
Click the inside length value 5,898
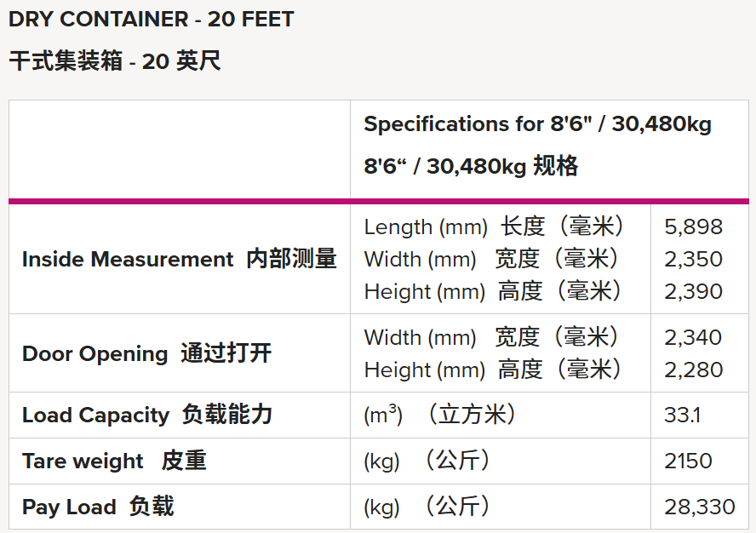click(693, 226)
